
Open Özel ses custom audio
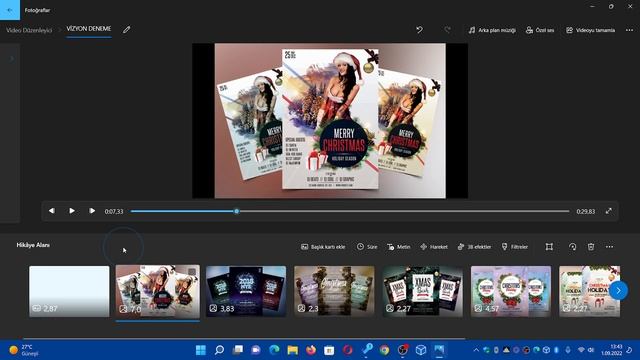(540, 30)
